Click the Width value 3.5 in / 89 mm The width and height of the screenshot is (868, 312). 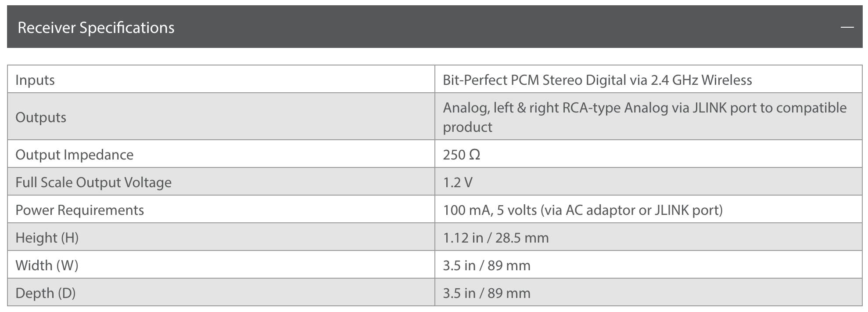click(486, 265)
